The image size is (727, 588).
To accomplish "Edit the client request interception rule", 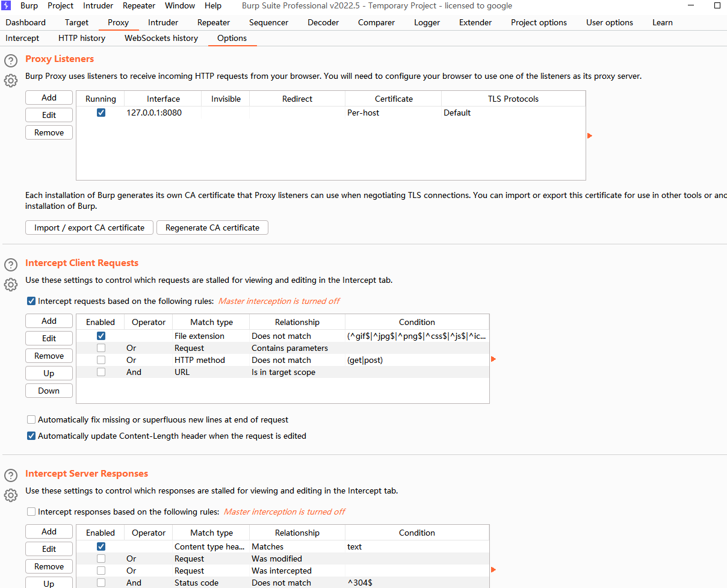I will tap(49, 338).
